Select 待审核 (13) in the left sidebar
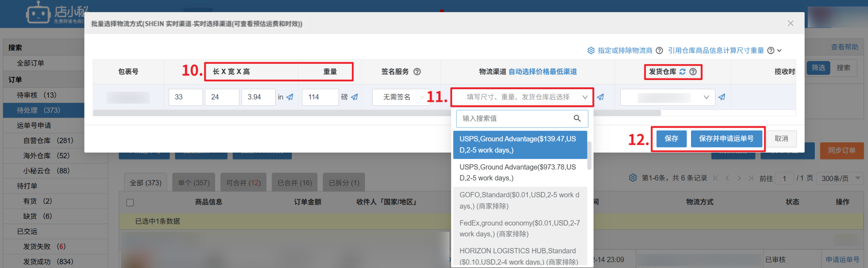The width and height of the screenshot is (868, 268). point(37,95)
